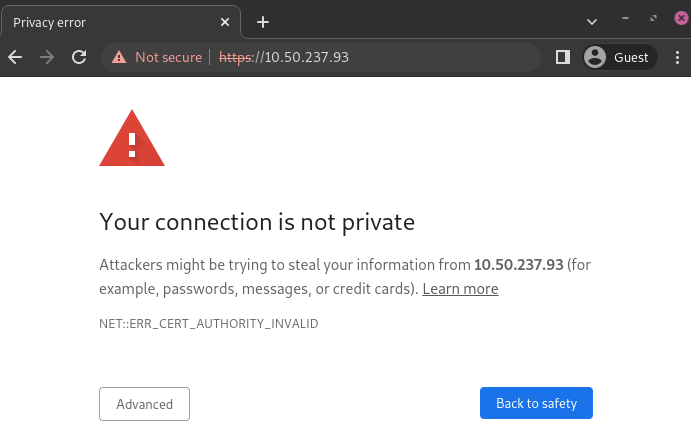691x434 pixels.
Task: Select the Privacy error tab
Action: [110, 21]
